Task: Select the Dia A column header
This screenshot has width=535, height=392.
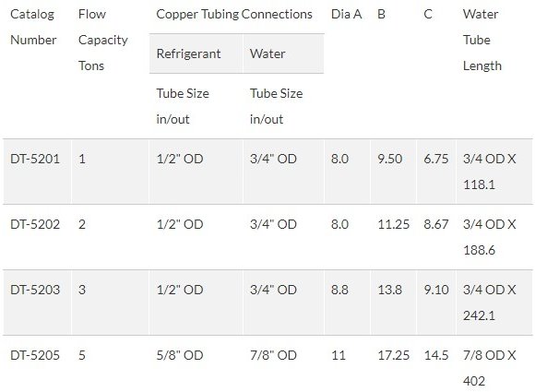Action: [x=346, y=15]
